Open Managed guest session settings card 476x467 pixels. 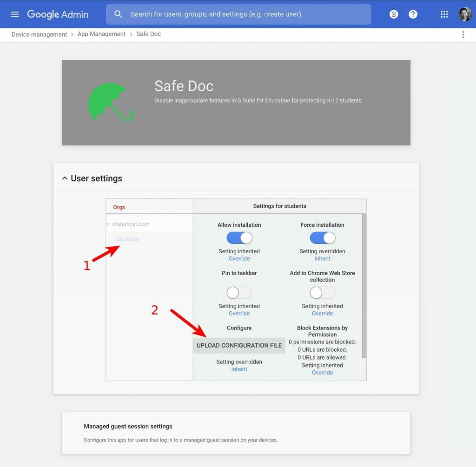pos(236,433)
